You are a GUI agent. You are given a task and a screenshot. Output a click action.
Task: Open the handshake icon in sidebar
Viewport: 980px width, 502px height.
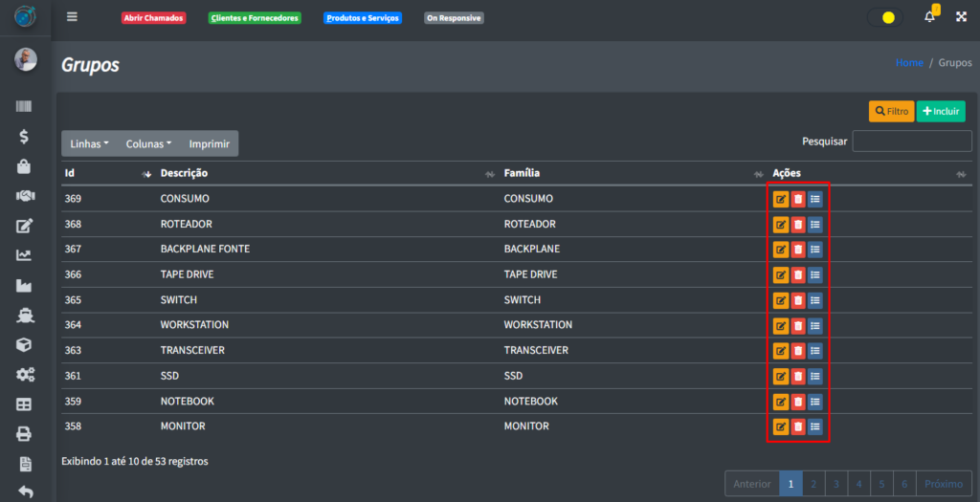coord(25,196)
